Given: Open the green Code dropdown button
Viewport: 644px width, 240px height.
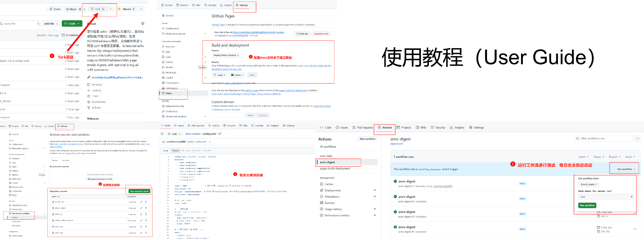Looking at the screenshot, I should point(72,24).
